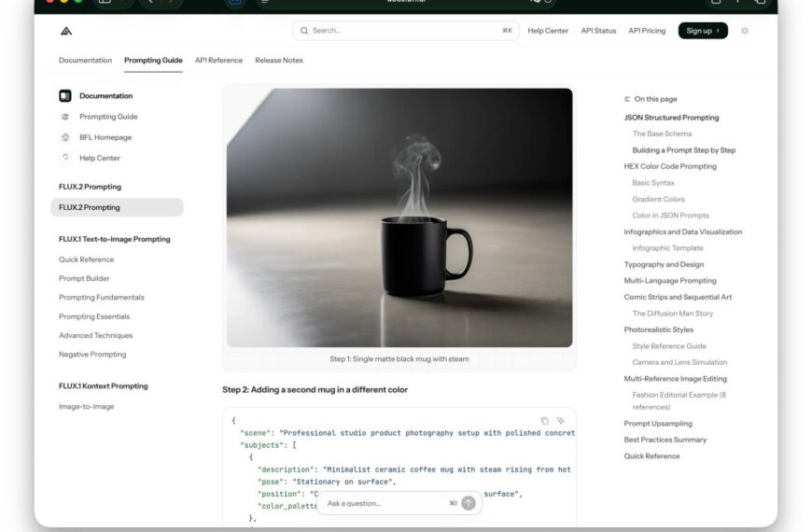Image resolution: width=812 pixels, height=532 pixels.
Task: Click the sparkle AI icon on code block
Action: click(560, 421)
